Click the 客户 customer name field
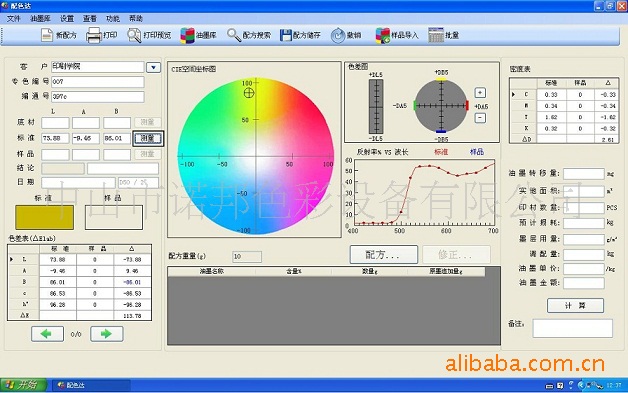This screenshot has height=393, width=628. click(x=97, y=67)
